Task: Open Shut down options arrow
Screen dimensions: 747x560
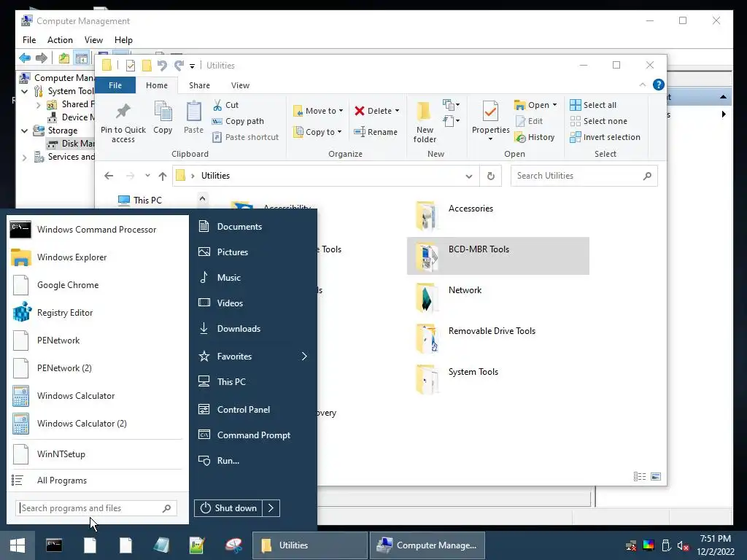Action: click(271, 508)
